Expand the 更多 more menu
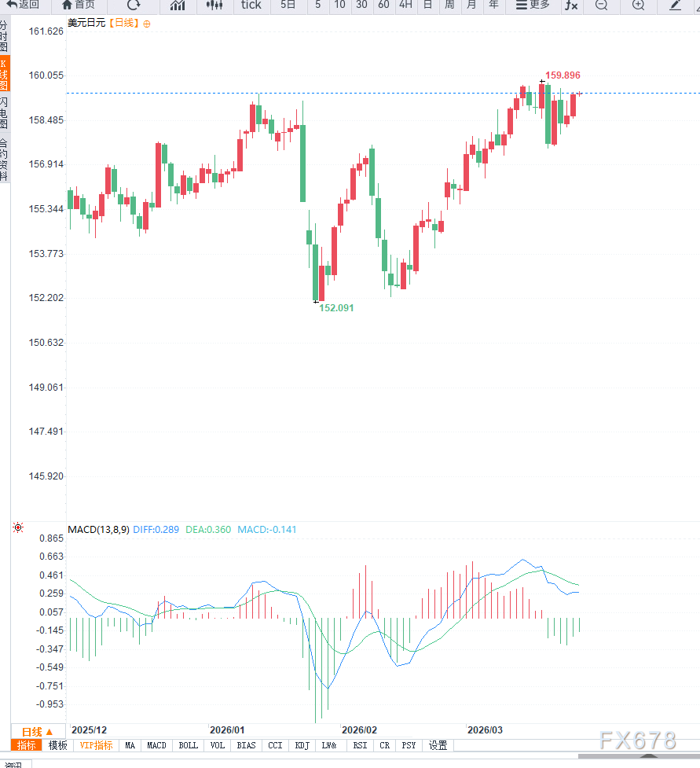The height and width of the screenshot is (768, 700). [533, 5]
